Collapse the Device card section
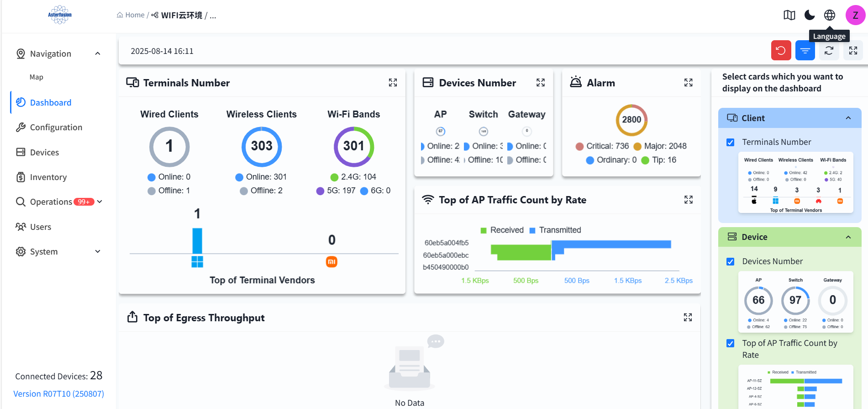The image size is (868, 409). (848, 237)
